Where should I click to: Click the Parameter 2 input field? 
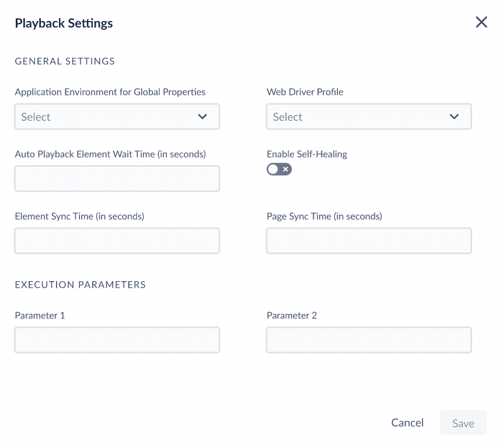[x=369, y=339]
